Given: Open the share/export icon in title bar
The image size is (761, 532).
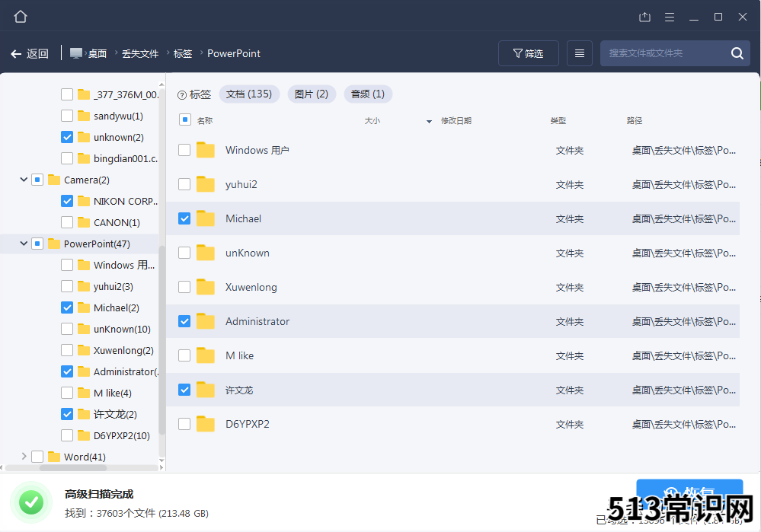Looking at the screenshot, I should [644, 17].
